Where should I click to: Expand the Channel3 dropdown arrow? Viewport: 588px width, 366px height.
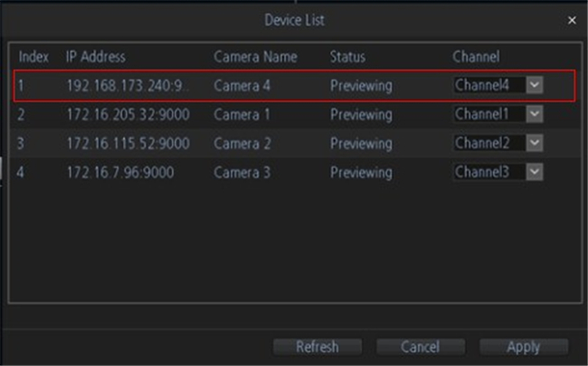click(x=535, y=172)
